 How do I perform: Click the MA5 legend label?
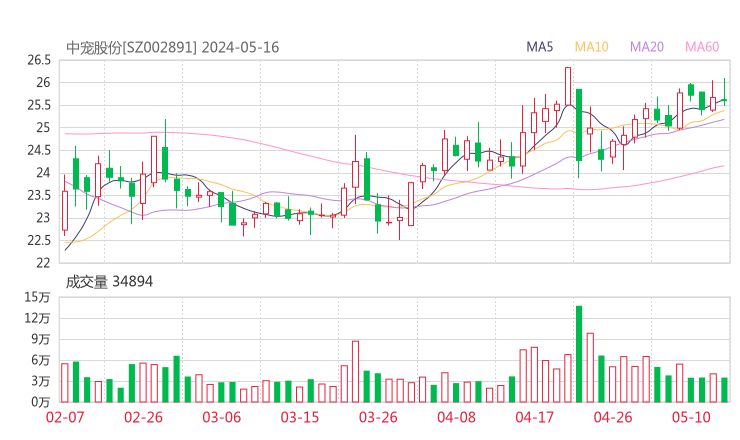(x=539, y=47)
